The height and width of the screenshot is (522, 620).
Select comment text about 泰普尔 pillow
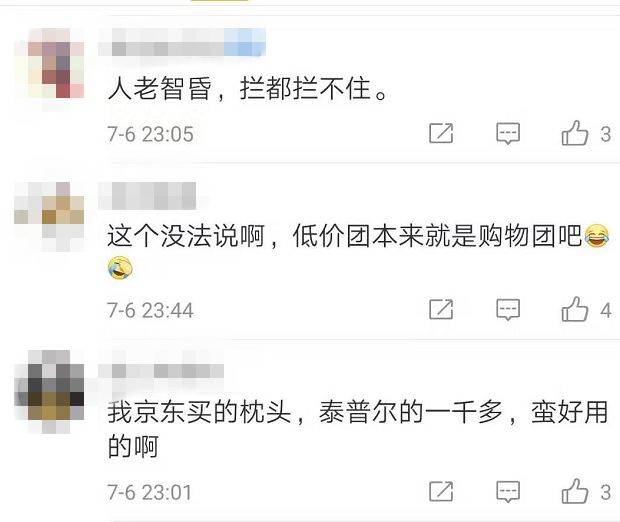pyautogui.click(x=357, y=429)
